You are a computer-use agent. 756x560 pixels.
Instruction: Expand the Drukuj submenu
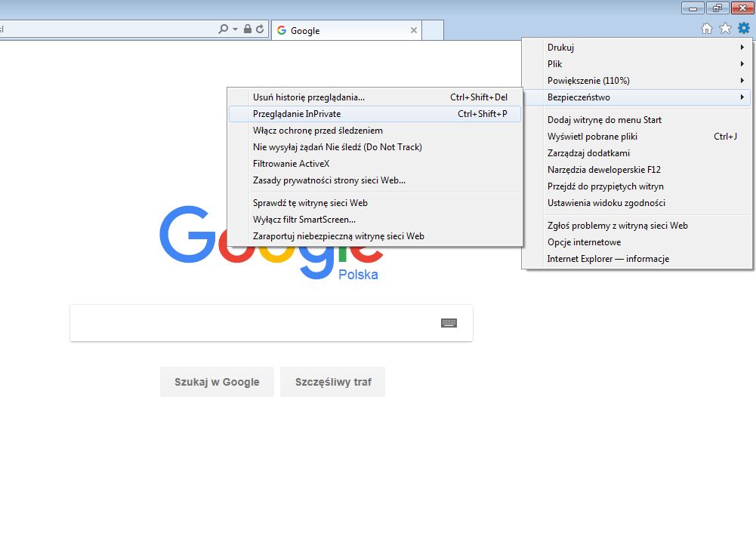637,48
